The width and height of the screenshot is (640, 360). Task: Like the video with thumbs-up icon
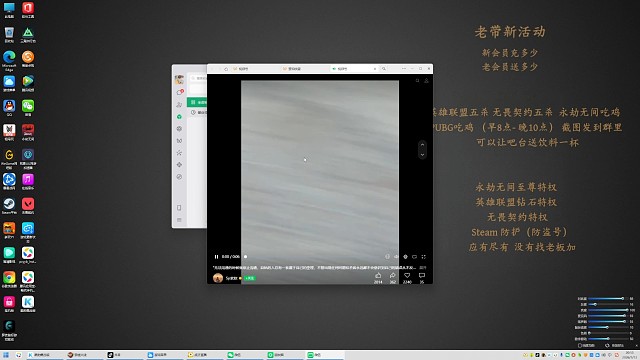pyautogui.click(x=378, y=276)
